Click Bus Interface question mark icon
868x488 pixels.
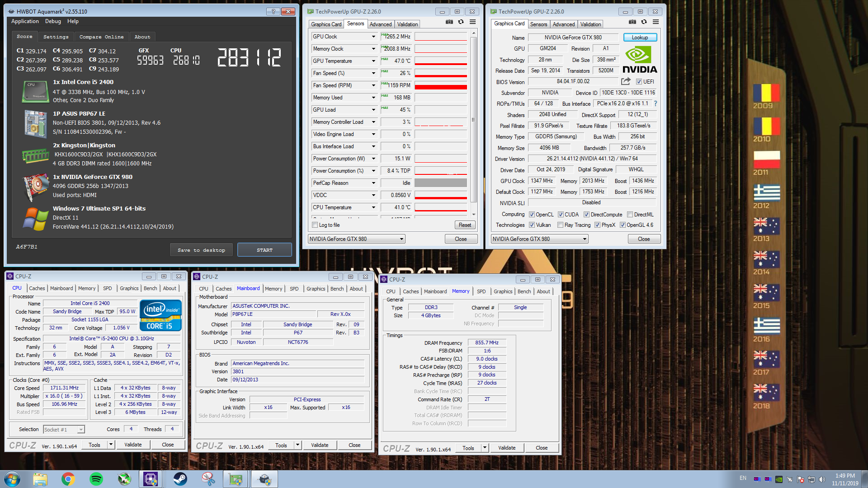tap(655, 103)
